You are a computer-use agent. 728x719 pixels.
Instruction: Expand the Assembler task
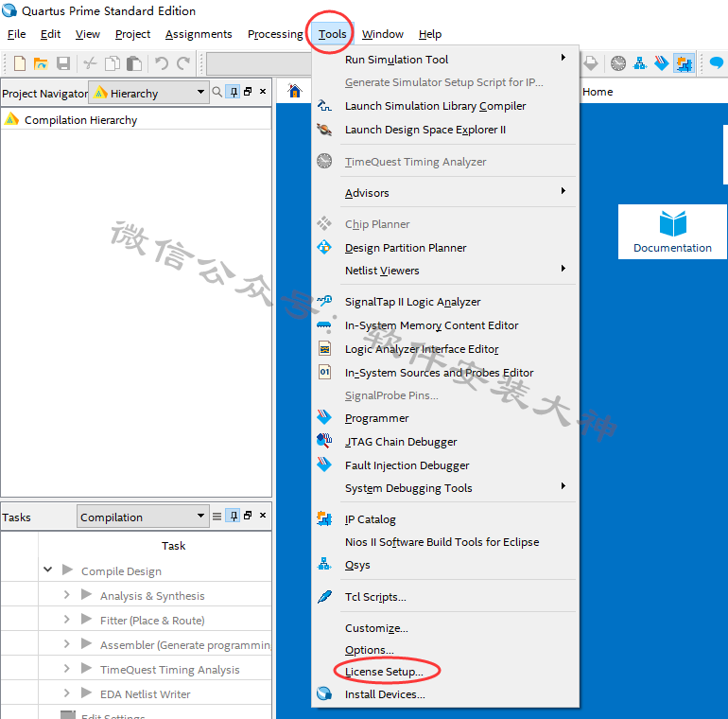pos(66,643)
